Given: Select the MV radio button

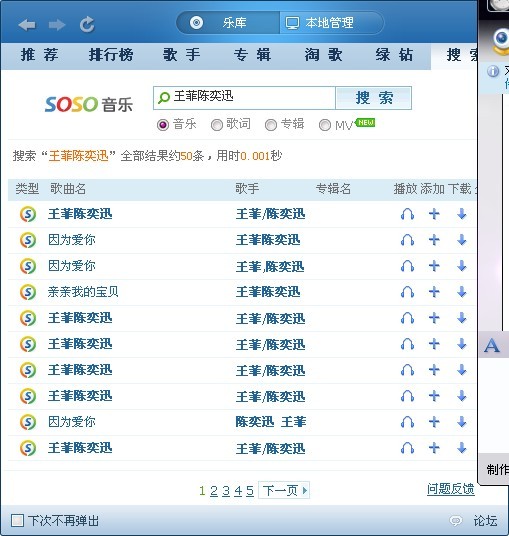Looking at the screenshot, I should click(325, 125).
